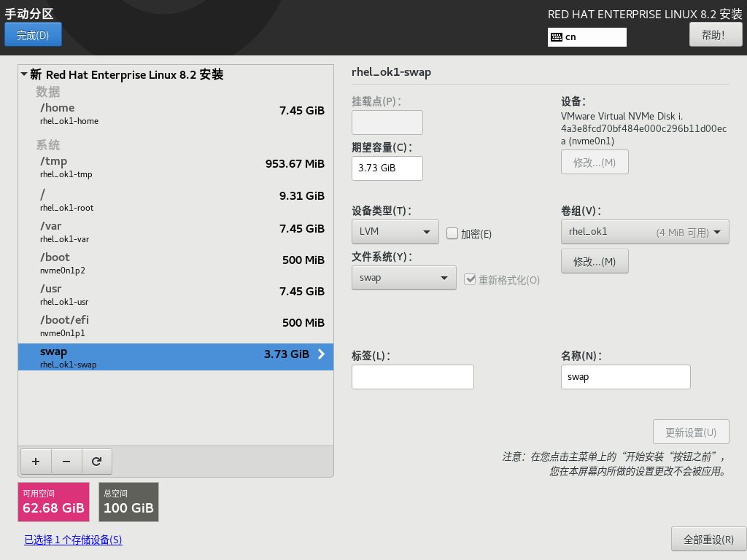The width and height of the screenshot is (747, 560).
Task: Click the 完成(D) done button
Action: 33,35
